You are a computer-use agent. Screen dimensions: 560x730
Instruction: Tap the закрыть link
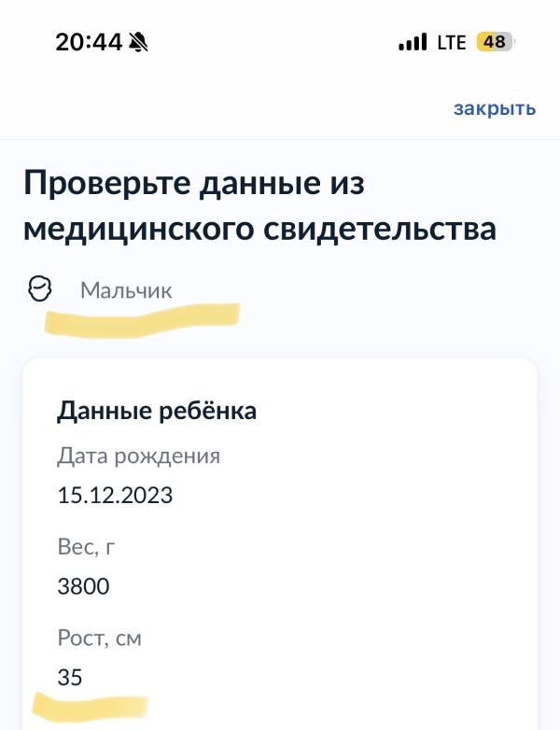495,108
